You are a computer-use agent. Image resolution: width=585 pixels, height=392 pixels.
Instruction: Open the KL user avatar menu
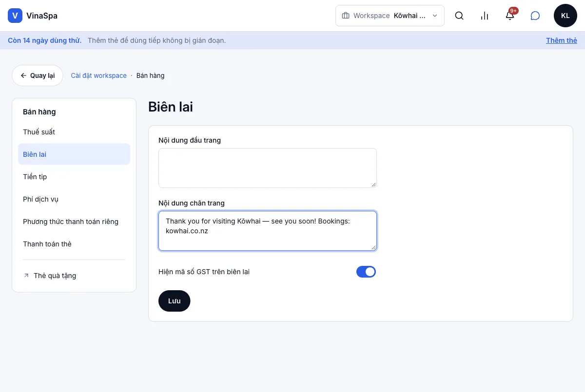click(565, 16)
